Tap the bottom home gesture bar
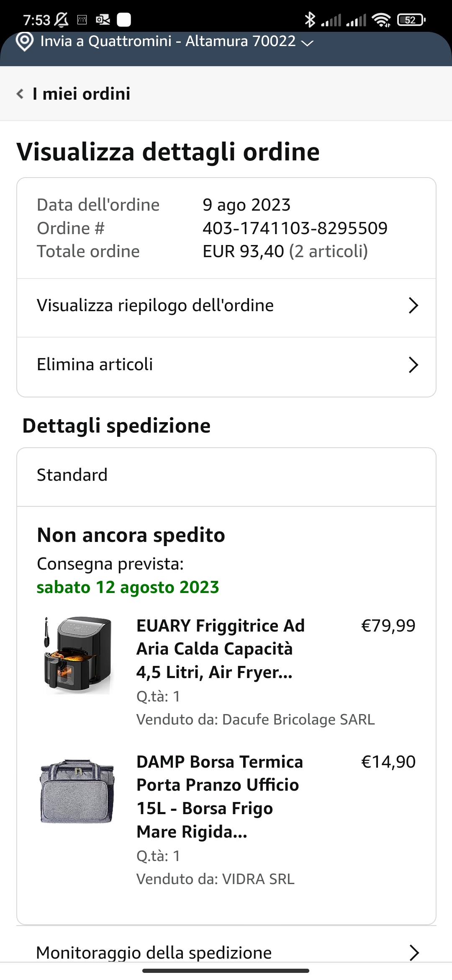452x980 pixels. click(226, 970)
